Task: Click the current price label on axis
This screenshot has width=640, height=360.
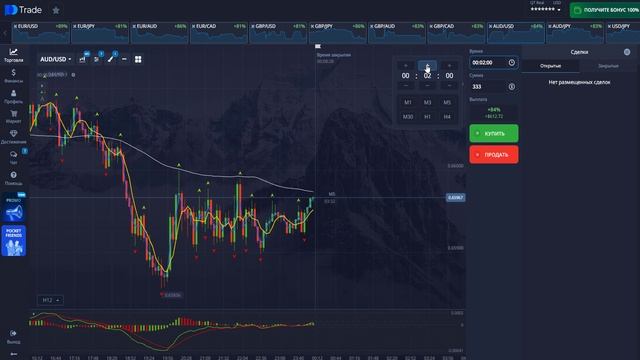Action: pyautogui.click(x=455, y=198)
